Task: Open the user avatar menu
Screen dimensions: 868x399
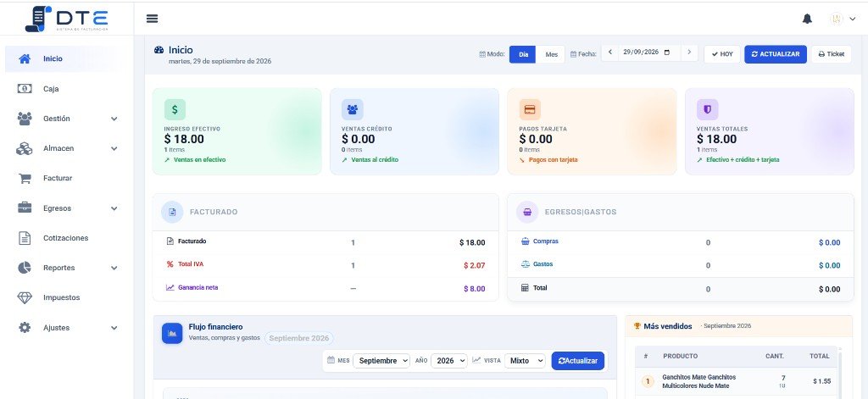Action: click(x=843, y=19)
